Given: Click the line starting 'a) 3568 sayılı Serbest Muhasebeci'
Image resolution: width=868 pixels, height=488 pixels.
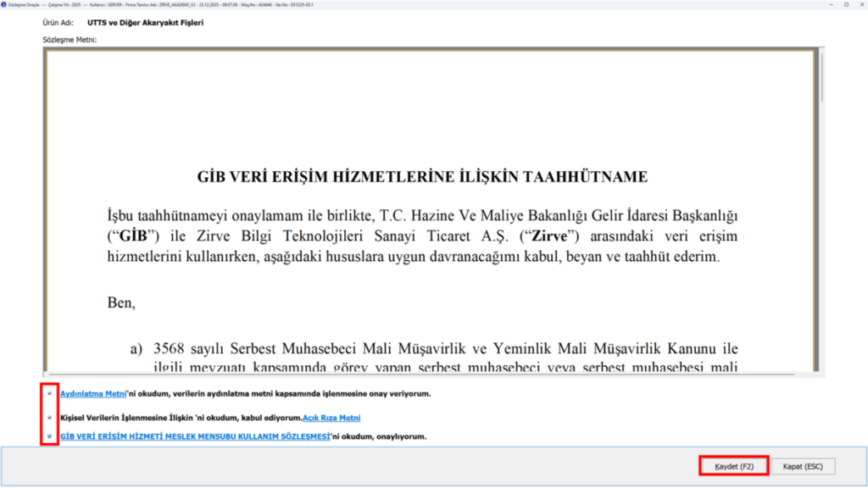Looking at the screenshot, I should coord(434,348).
